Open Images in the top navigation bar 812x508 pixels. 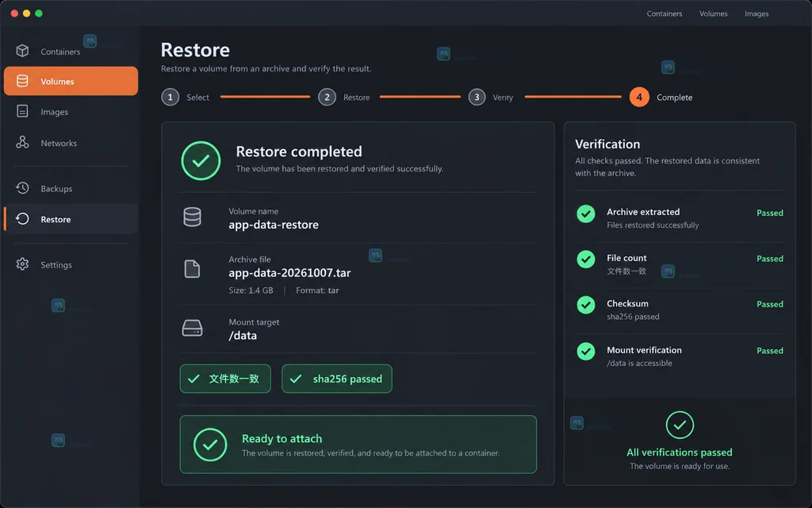click(756, 13)
